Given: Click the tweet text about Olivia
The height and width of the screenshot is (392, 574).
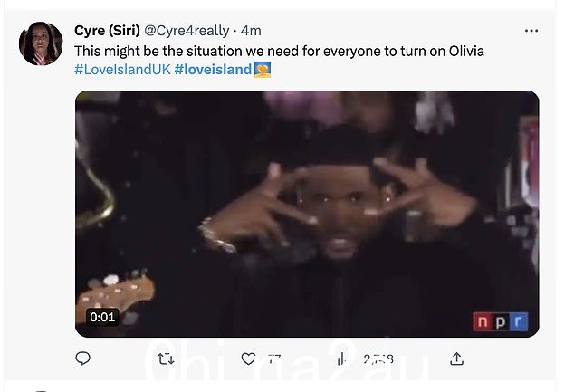Looking at the screenshot, I should click(x=279, y=51).
